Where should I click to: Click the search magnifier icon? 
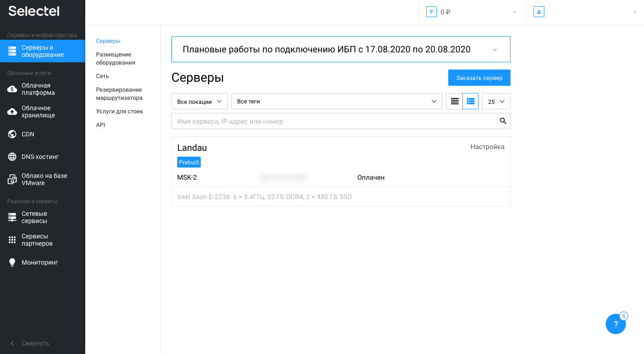click(x=503, y=121)
